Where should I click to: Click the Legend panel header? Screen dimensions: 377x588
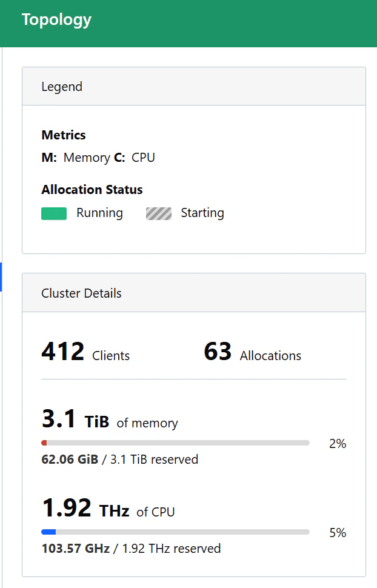[194, 86]
